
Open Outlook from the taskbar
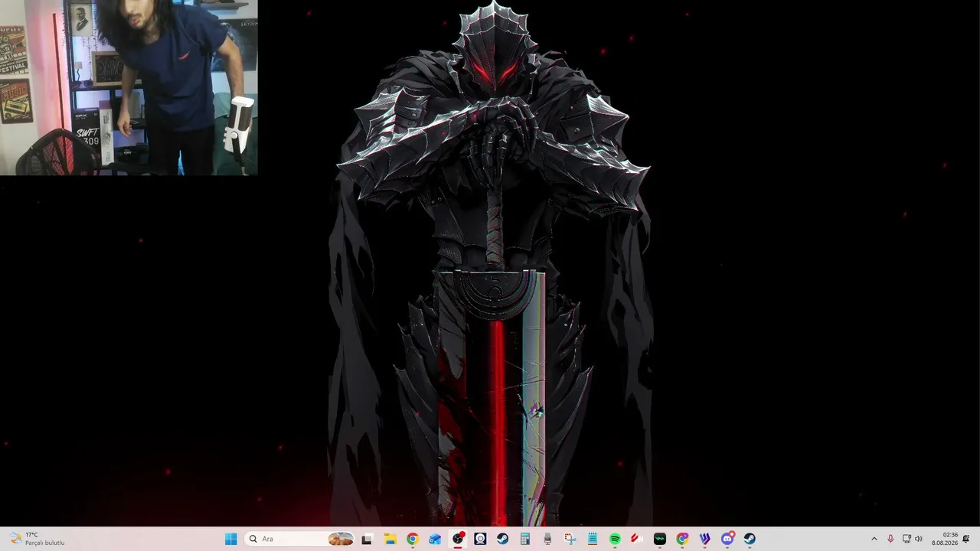[435, 539]
